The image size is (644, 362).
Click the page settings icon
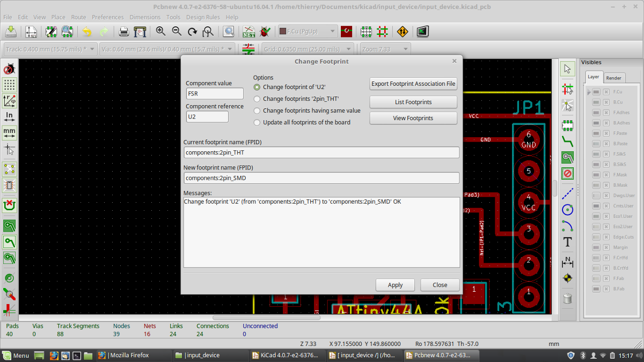31,32
